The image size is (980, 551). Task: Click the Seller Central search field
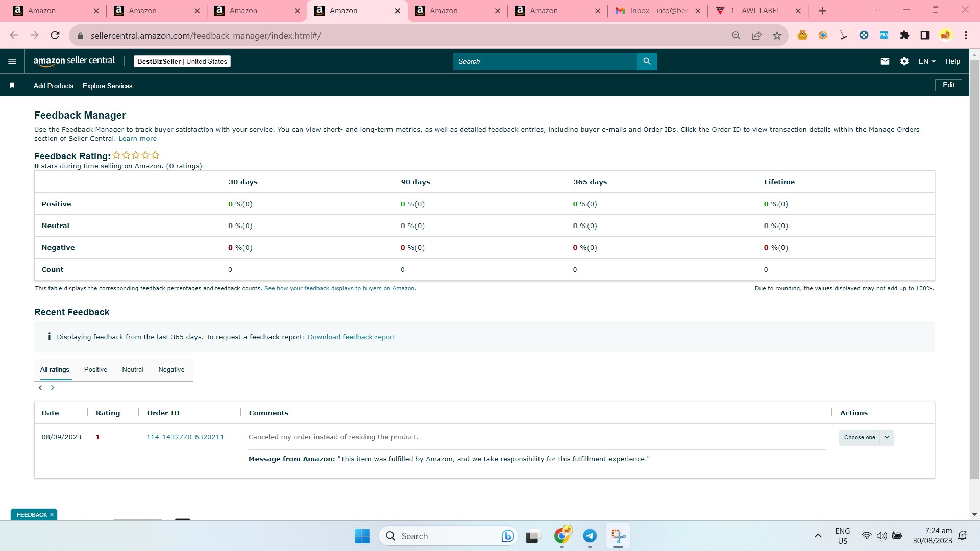(x=545, y=61)
